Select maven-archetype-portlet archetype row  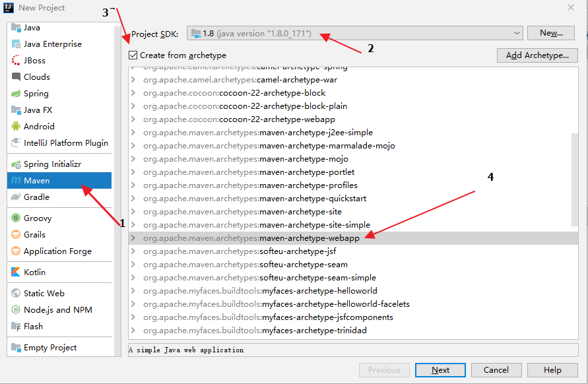353,172
